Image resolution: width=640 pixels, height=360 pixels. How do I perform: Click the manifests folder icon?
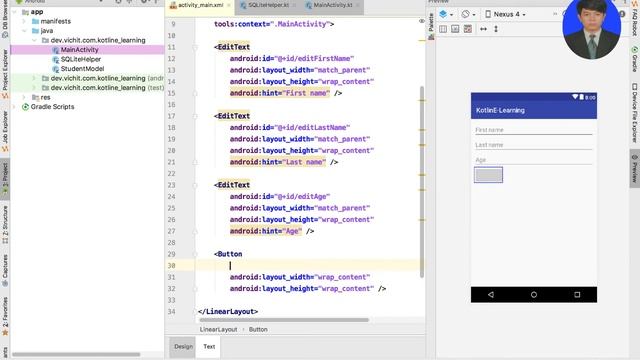pos(36,21)
